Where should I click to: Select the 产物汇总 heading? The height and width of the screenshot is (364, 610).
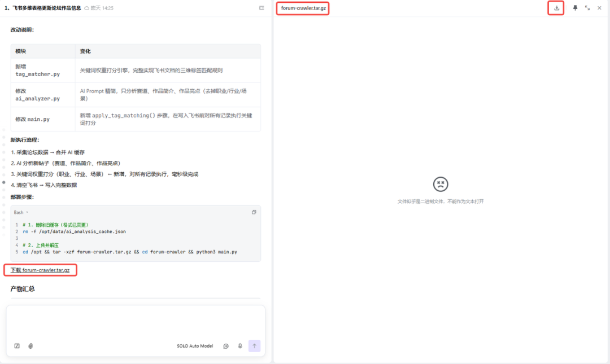(x=23, y=288)
